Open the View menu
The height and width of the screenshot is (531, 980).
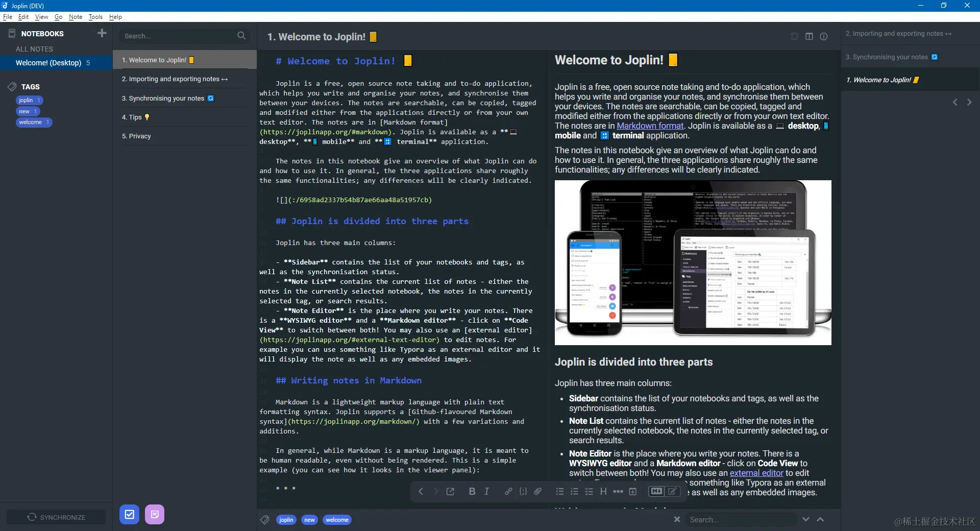[41, 17]
